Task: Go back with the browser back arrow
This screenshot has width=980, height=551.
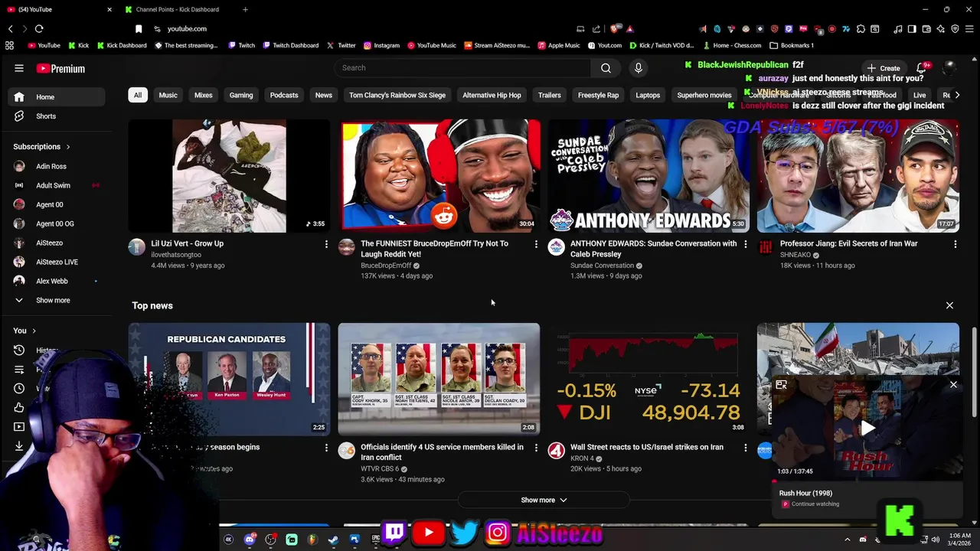Action: click(11, 28)
